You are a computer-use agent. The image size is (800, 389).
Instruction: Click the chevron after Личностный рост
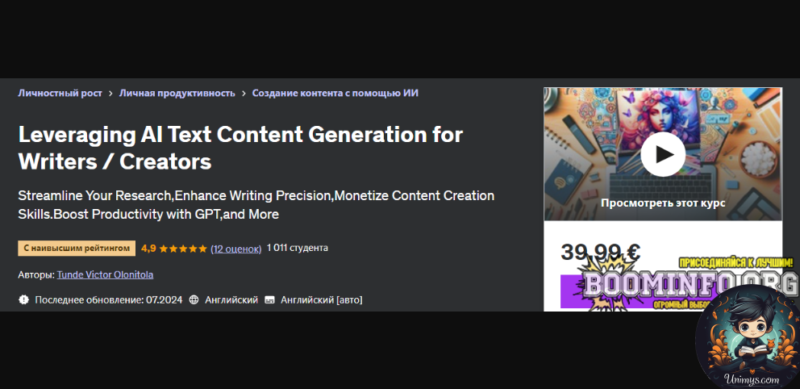pyautogui.click(x=111, y=93)
